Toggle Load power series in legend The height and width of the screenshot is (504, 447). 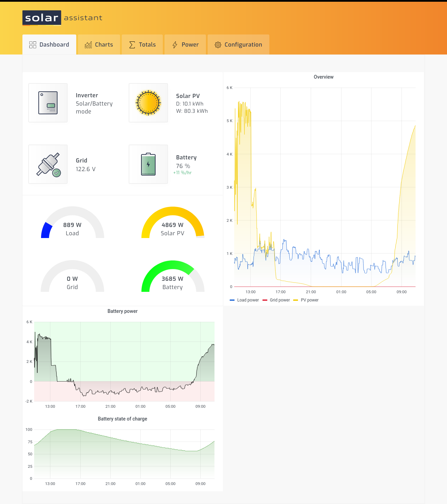[244, 300]
